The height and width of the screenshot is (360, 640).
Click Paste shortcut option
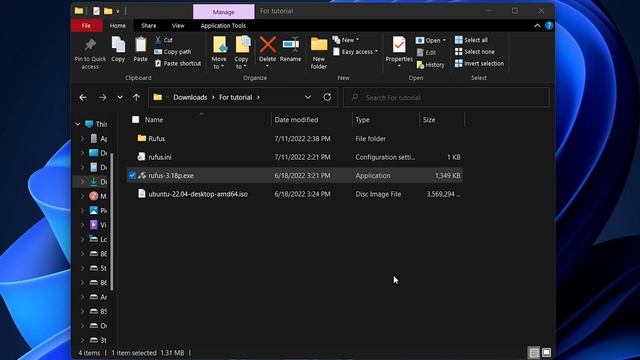[178, 64]
